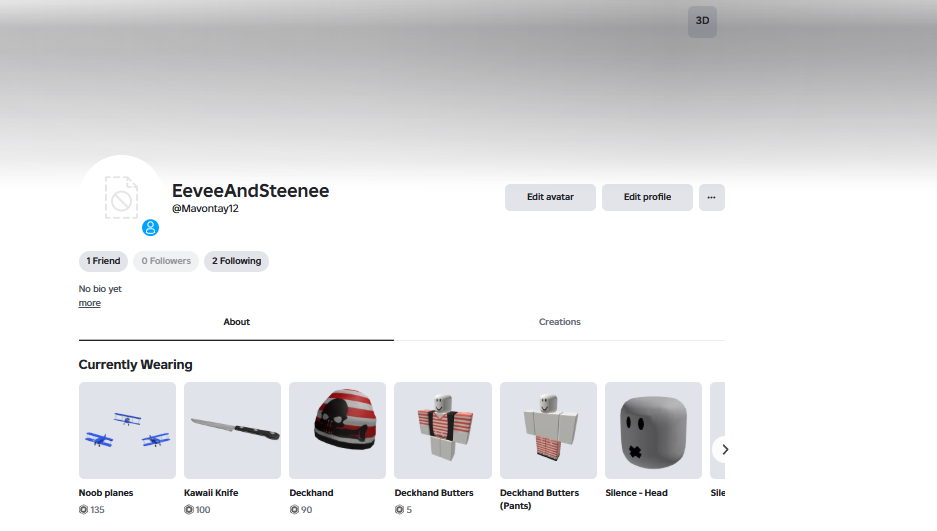
Task: Click the @Mavontay12 username text
Action: (205, 208)
